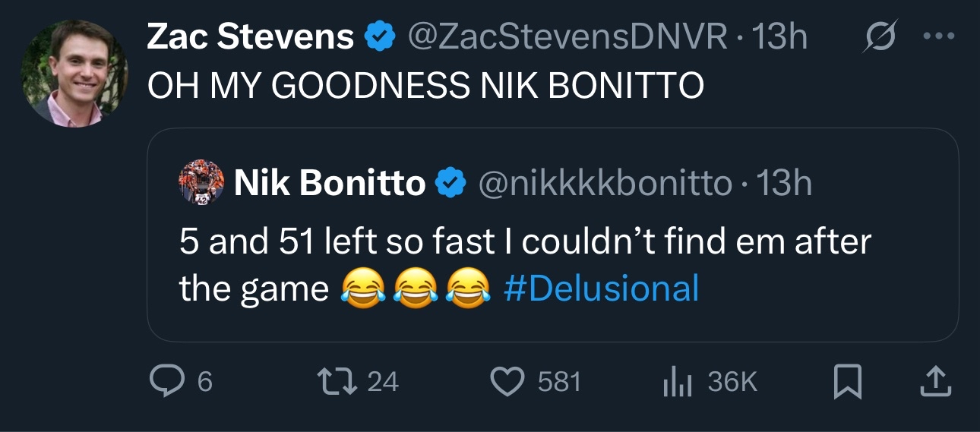Click the Nik Bonitto display name

329,183
